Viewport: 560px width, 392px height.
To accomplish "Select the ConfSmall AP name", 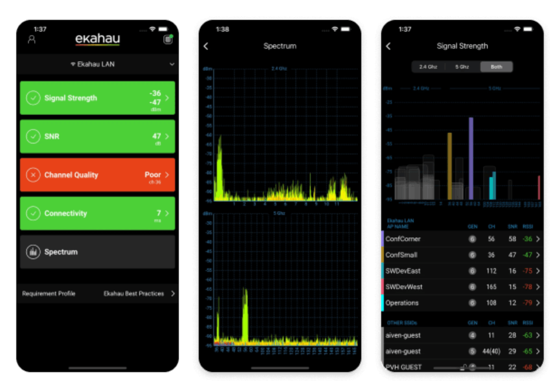I will tap(401, 255).
